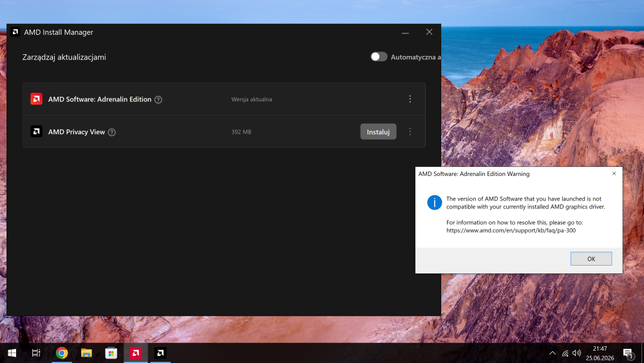
Task: Toggle the automatic updates switch
Action: click(x=379, y=57)
